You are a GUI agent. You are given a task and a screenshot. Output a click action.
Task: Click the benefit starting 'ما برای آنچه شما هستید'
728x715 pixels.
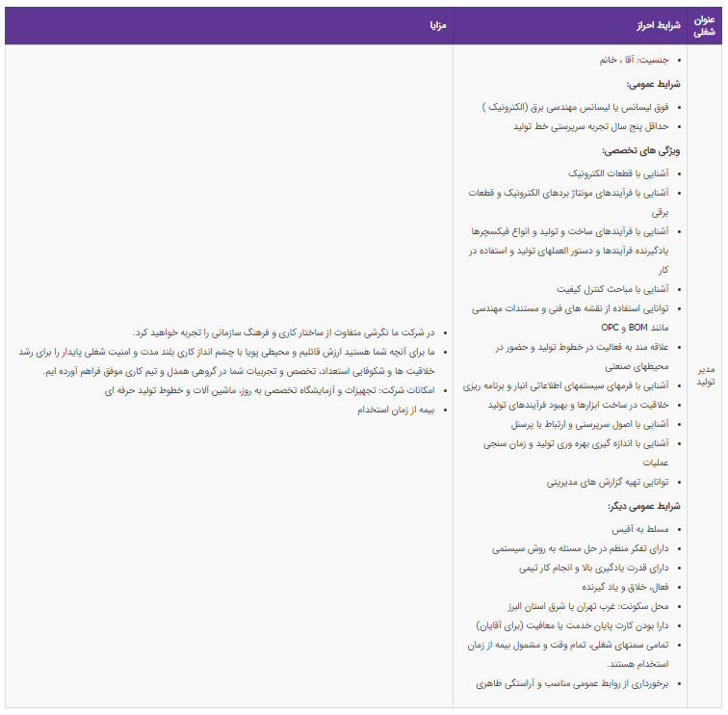(x=226, y=362)
